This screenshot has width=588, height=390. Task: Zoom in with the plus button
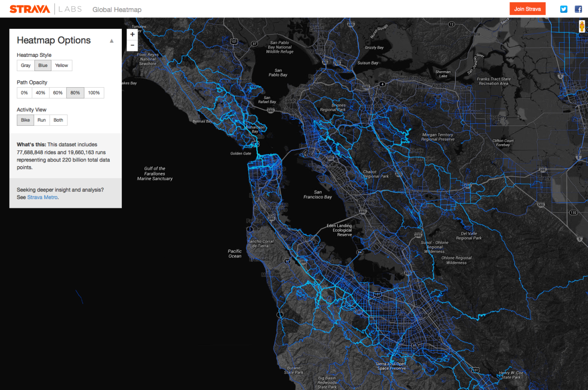[x=132, y=34]
